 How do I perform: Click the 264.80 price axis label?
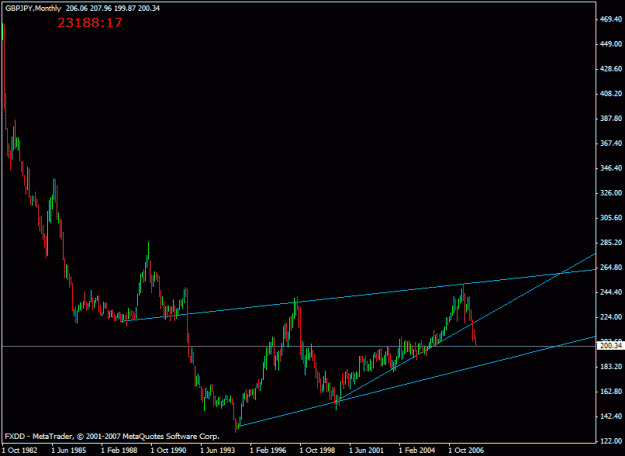point(613,267)
